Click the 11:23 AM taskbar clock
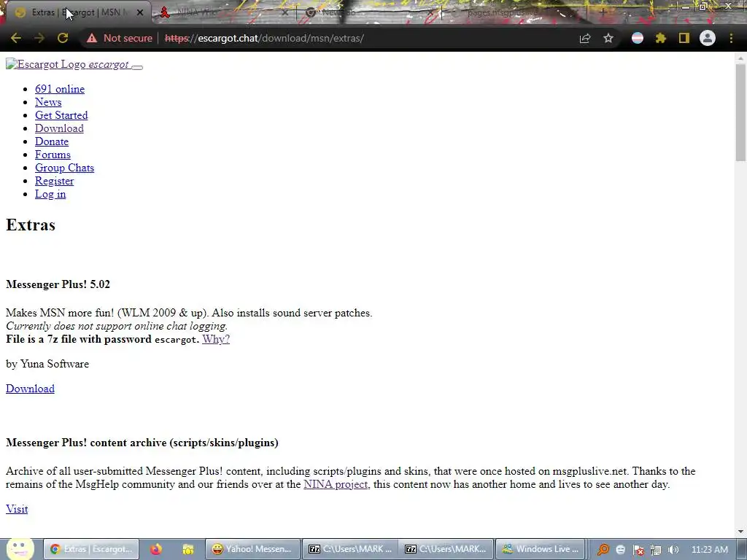Viewport: 747px width, 560px height. (x=709, y=550)
